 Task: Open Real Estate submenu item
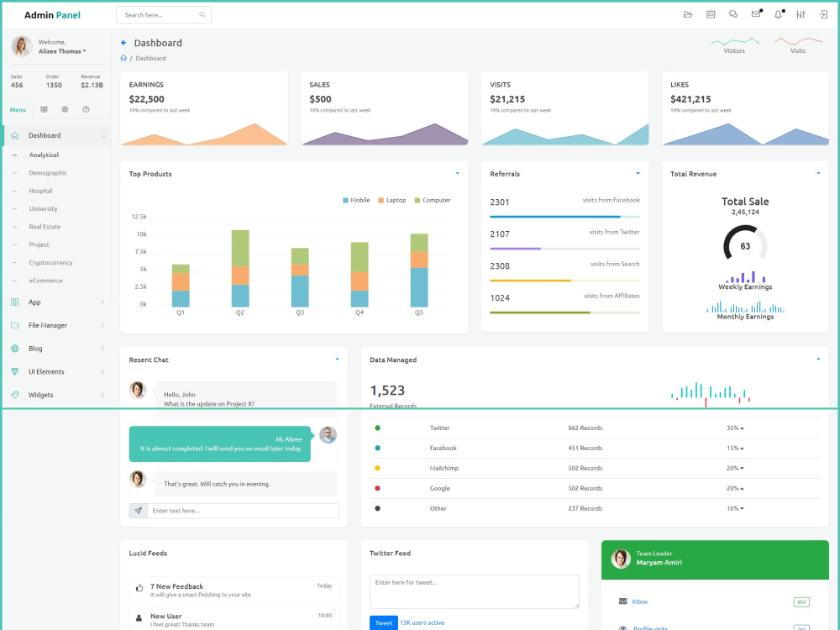coord(45,227)
